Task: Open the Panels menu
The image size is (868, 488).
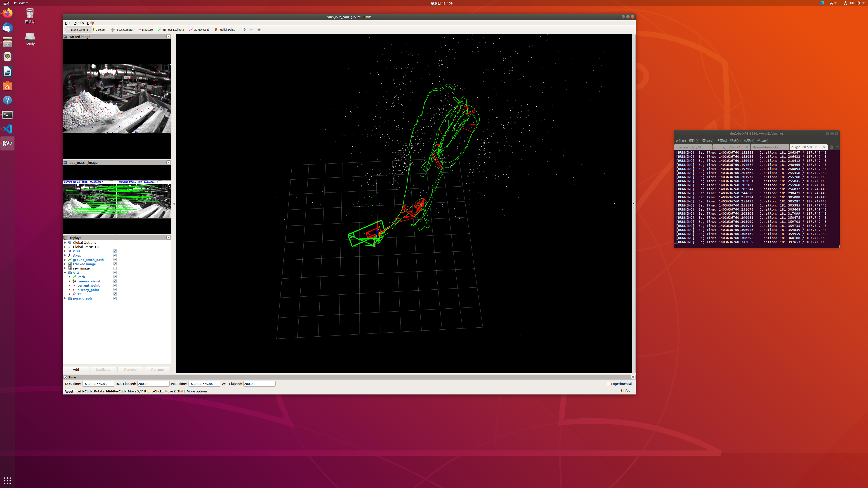Action: (78, 23)
